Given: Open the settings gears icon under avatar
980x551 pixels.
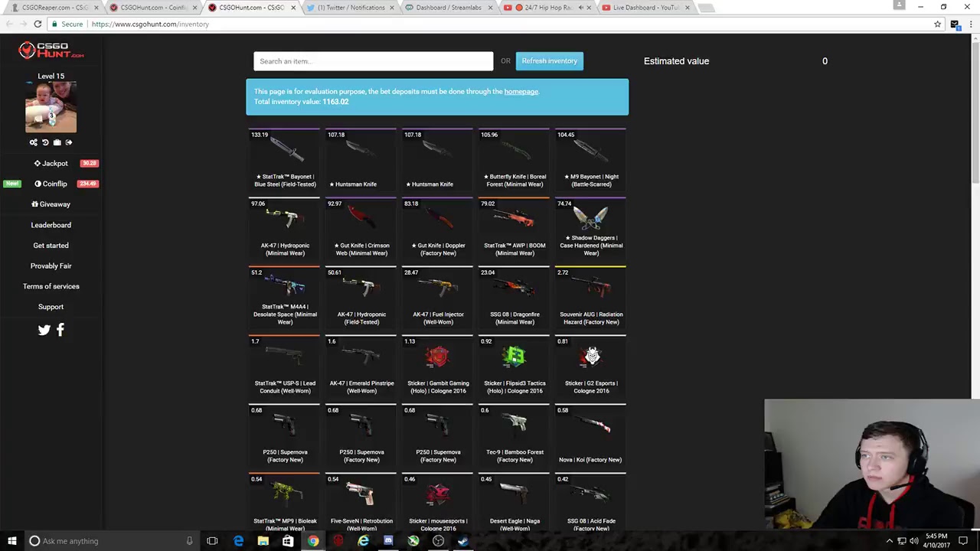Looking at the screenshot, I should click(x=33, y=142).
